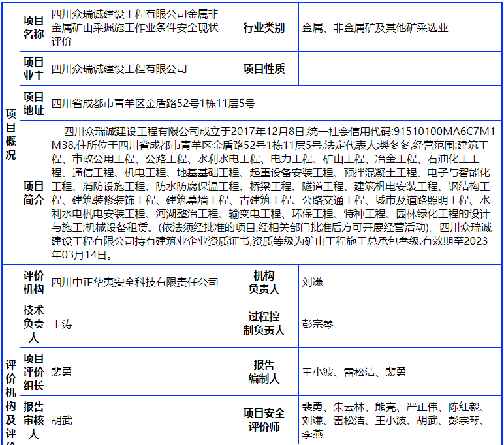The image size is (504, 445).
Task: Select the 行业类别 label cell
Action: click(x=264, y=27)
